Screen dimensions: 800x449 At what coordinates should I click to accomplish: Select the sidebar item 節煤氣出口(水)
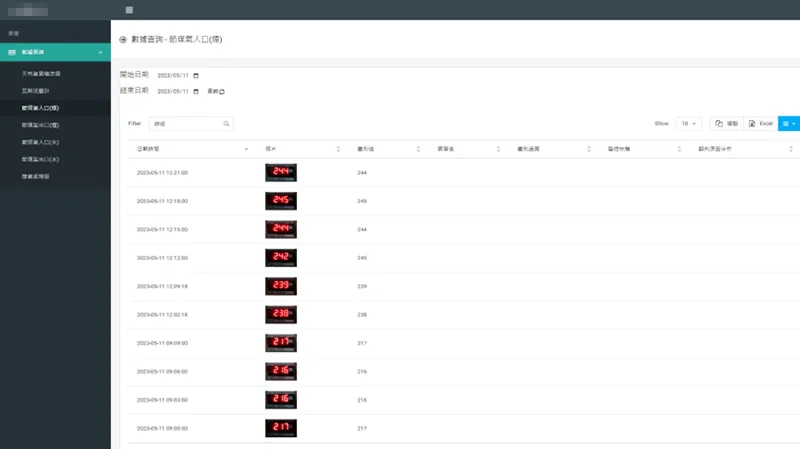[x=40, y=159]
